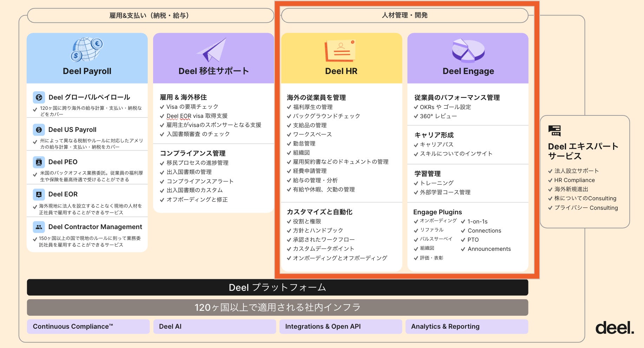Click the Deel Engage card title
This screenshot has height=348, width=644.
(468, 71)
